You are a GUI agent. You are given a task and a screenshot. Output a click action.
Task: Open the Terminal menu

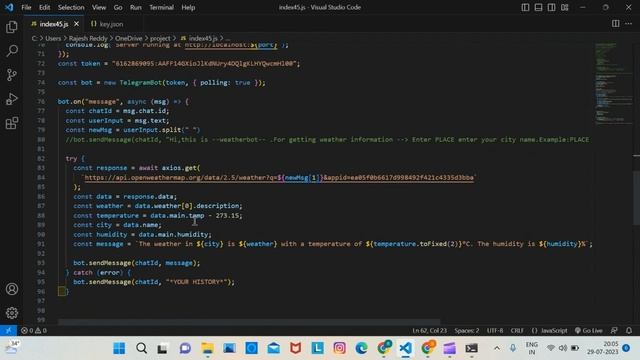[161, 7]
